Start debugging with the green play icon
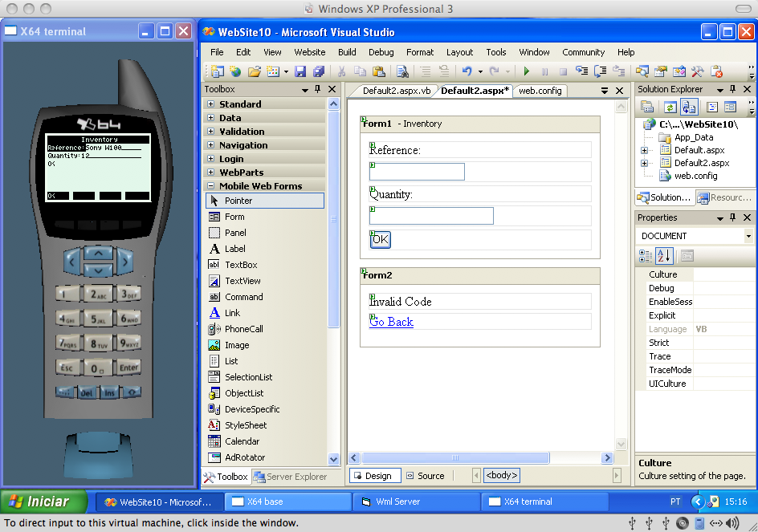 point(527,71)
